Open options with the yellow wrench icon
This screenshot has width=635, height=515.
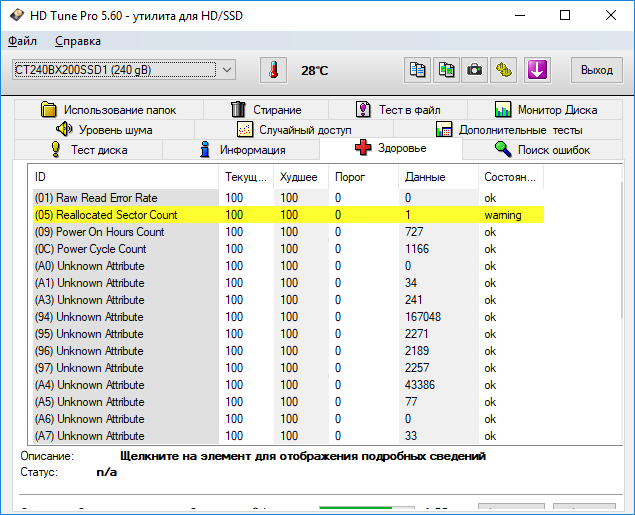505,70
